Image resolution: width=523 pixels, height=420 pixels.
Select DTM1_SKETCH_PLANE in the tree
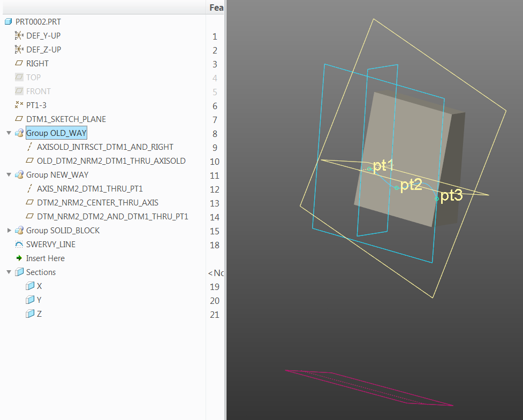point(66,119)
